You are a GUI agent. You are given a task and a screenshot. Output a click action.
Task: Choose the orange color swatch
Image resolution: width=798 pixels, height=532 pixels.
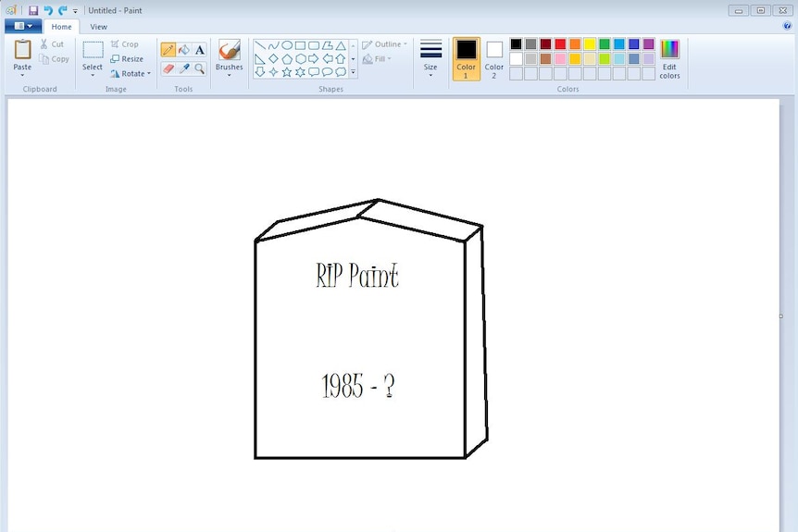tap(575, 44)
